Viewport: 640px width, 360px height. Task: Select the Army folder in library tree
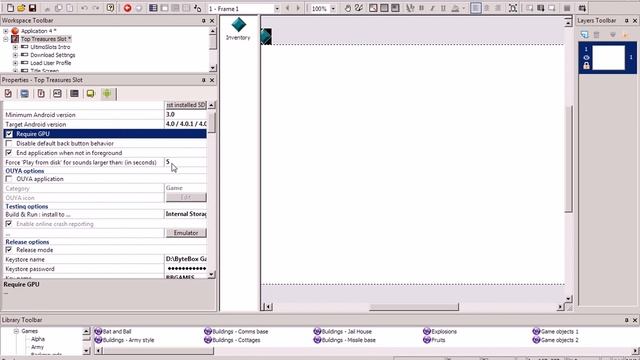(x=37, y=347)
